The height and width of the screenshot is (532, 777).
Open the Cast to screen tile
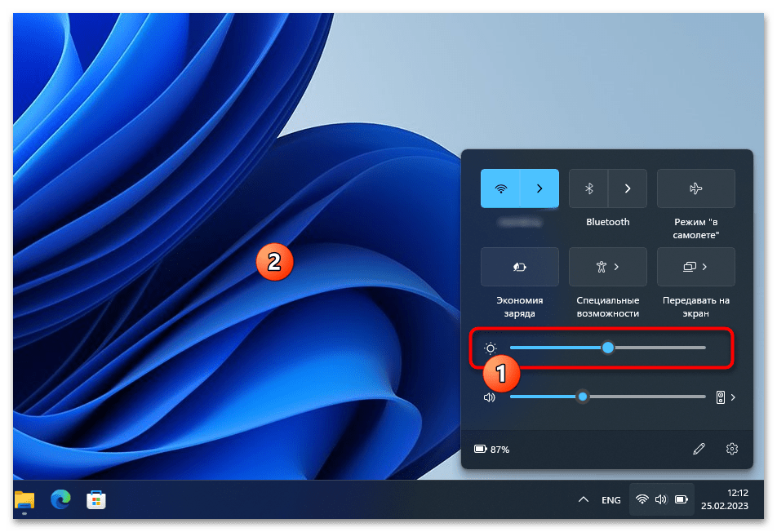tap(695, 267)
